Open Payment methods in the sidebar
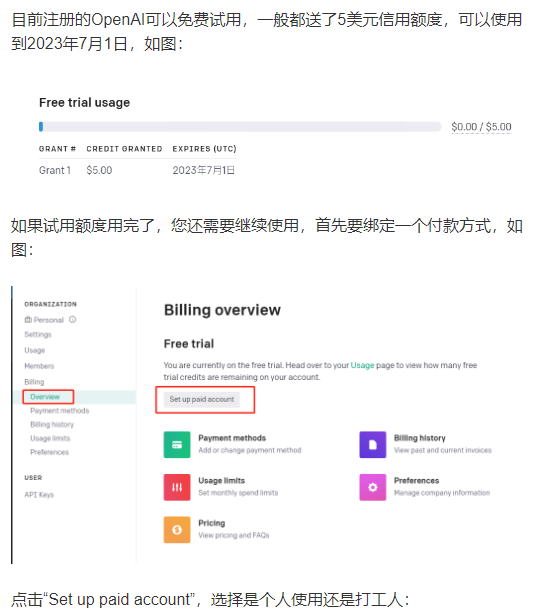Screen dimensions: 535x616 (60, 411)
